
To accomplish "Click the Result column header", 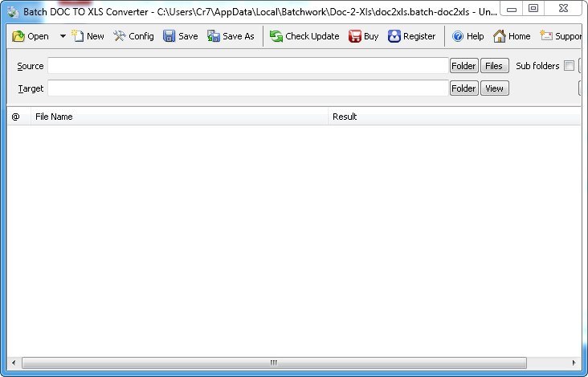I will click(455, 117).
